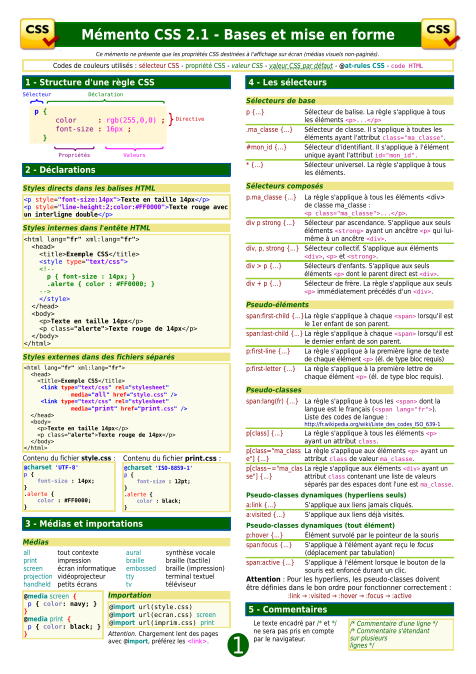This screenshot has width=476, height=674.
Task: Click the green circled page number 1
Action: coord(238,645)
